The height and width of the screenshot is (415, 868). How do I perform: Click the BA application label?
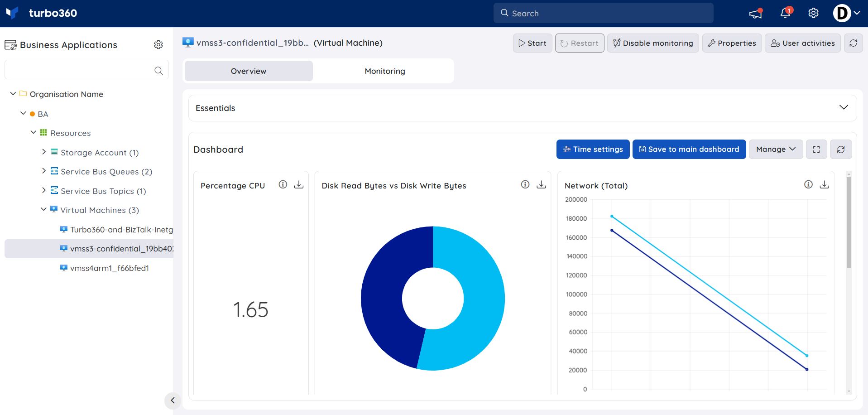pos(43,114)
